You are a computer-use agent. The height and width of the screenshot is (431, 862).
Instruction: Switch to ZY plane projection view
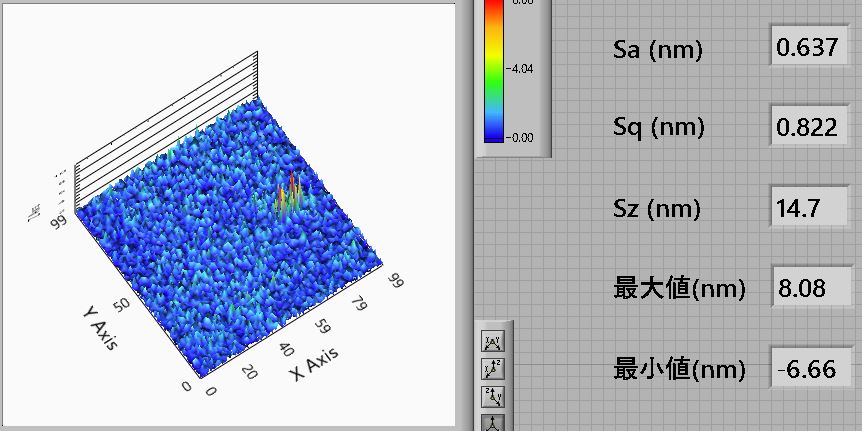(x=492, y=396)
